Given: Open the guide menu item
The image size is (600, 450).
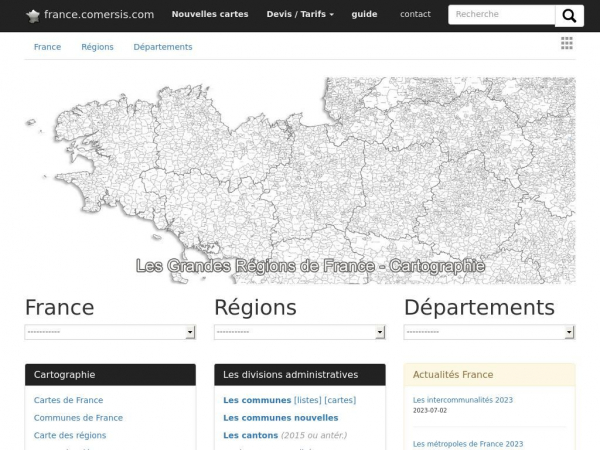Looking at the screenshot, I should (364, 14).
